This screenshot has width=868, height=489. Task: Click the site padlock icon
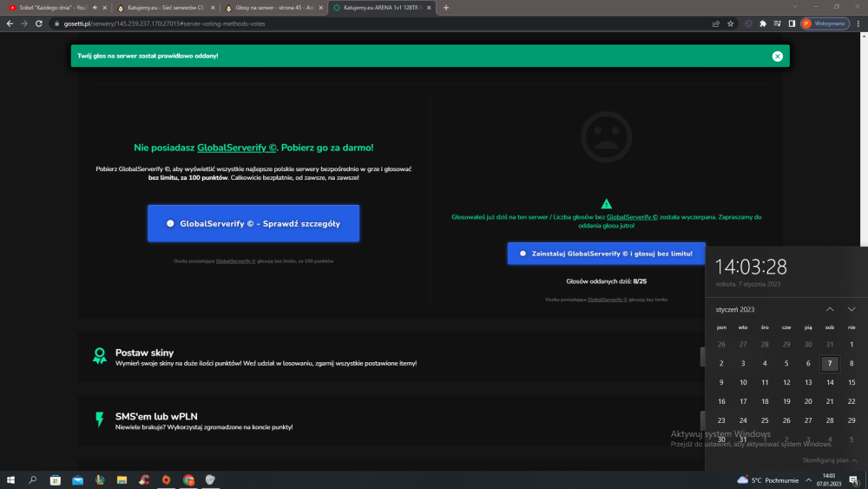click(56, 23)
